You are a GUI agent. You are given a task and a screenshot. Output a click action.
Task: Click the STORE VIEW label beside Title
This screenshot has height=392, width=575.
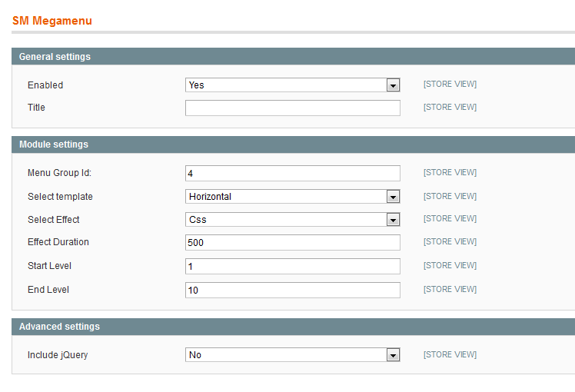coord(450,107)
